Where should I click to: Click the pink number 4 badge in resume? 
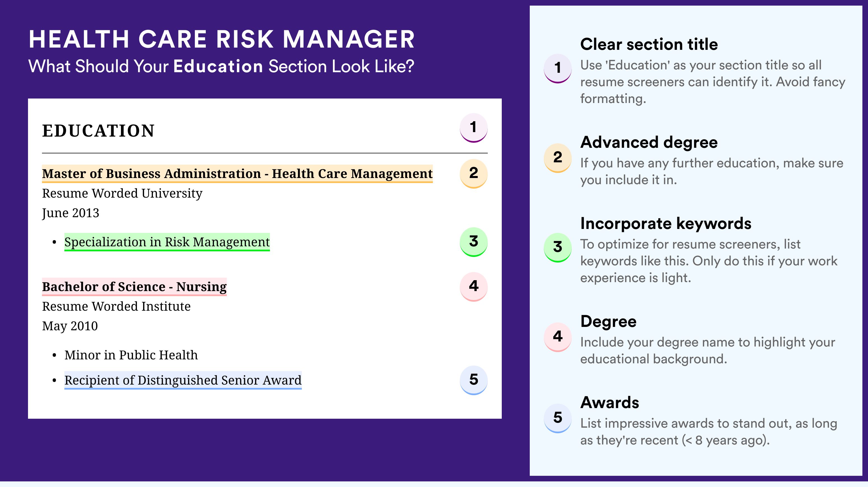tap(473, 287)
